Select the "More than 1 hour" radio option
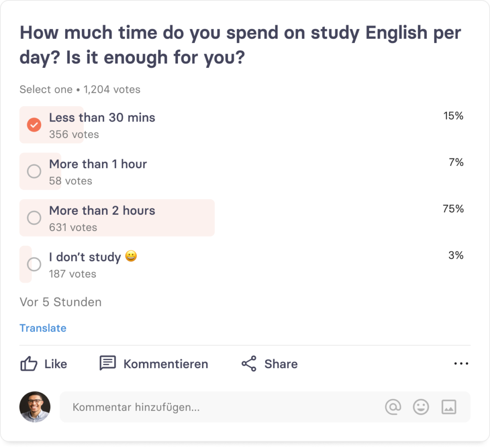This screenshot has width=490, height=448. (x=34, y=171)
